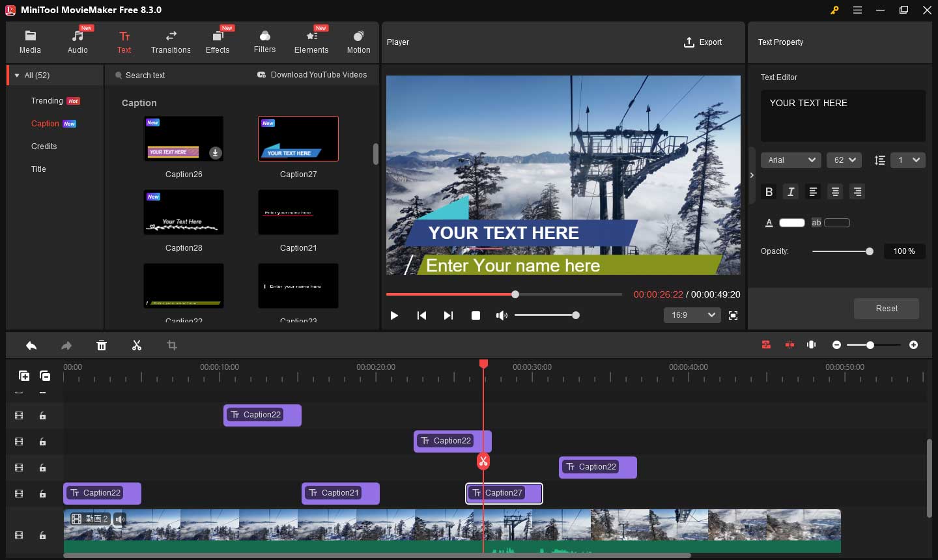938x560 pixels.
Task: Delete the selected clip
Action: [x=102, y=346]
